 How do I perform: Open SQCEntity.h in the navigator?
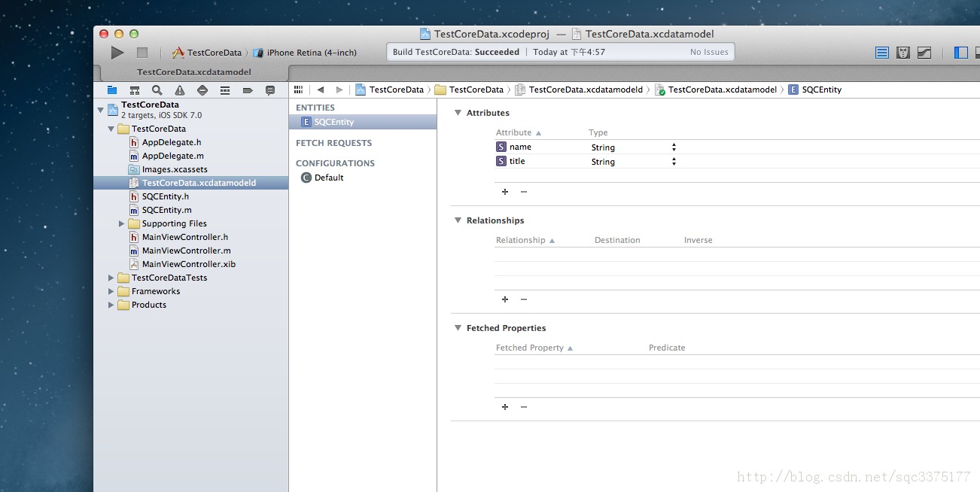[x=166, y=196]
